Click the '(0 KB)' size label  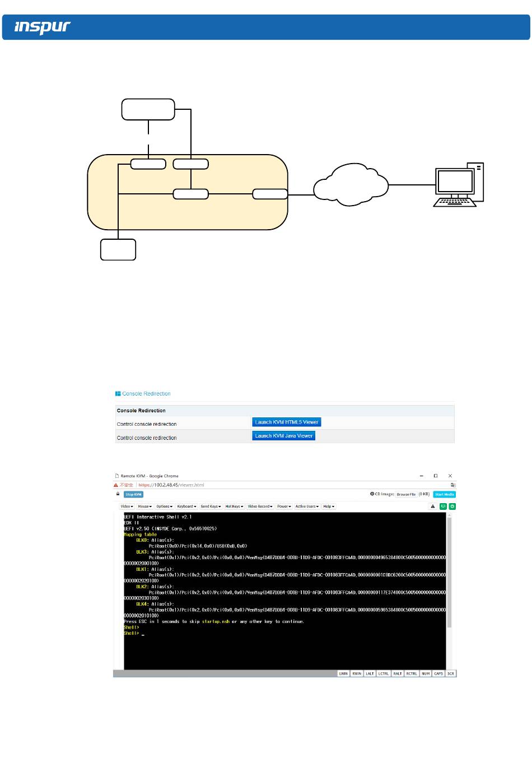coord(424,494)
